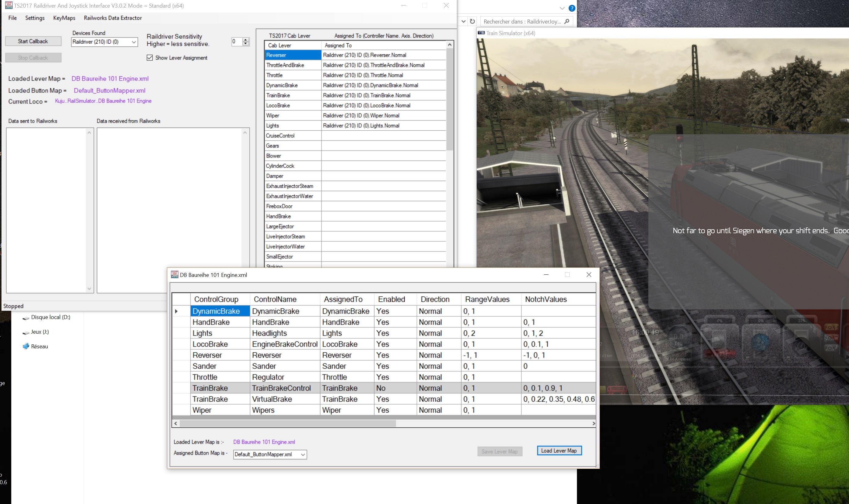Viewport: 849px width, 504px height.
Task: Open the Devices Found dropdown
Action: (x=134, y=42)
